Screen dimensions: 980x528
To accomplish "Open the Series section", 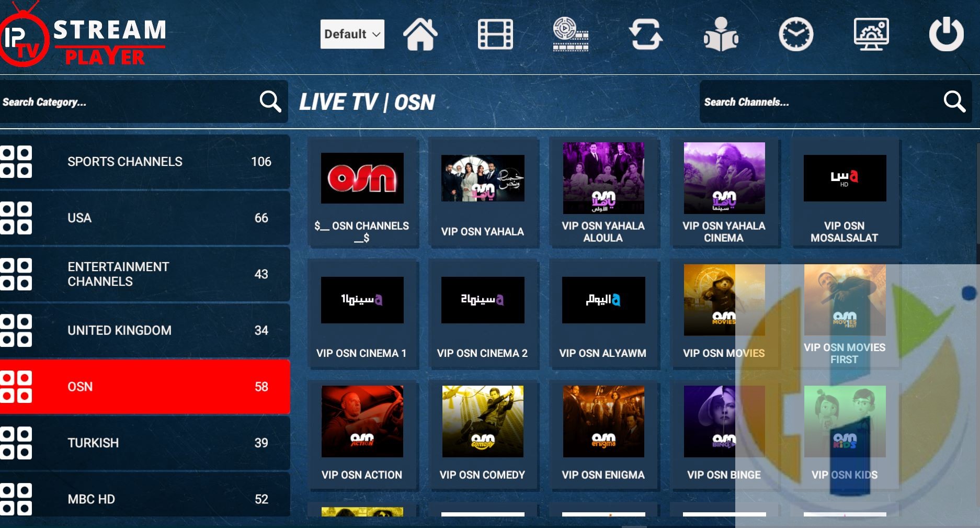I will [x=570, y=35].
